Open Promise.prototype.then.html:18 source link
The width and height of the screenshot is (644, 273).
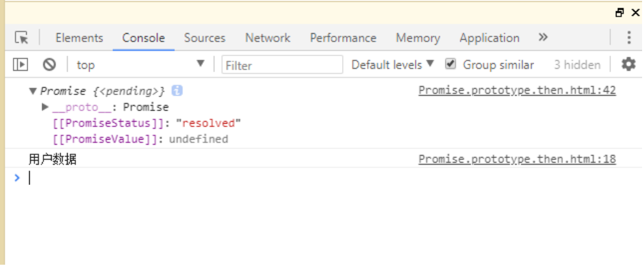517,159
